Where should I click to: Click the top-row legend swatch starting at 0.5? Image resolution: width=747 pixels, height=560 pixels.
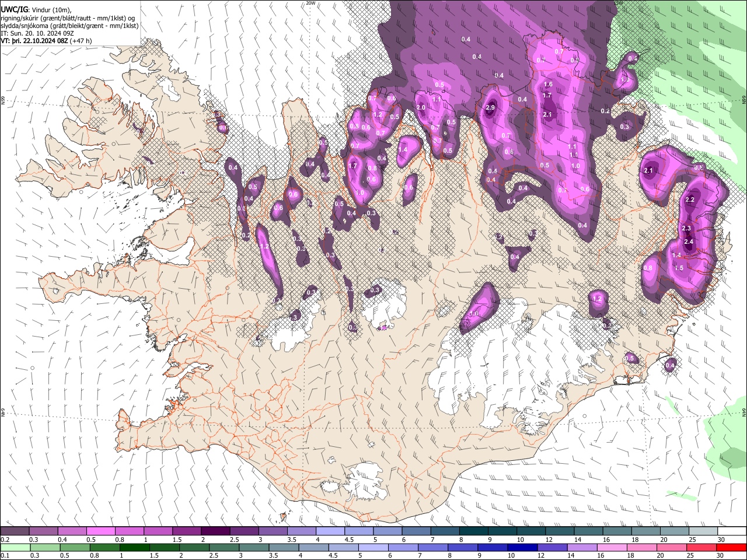(100, 531)
